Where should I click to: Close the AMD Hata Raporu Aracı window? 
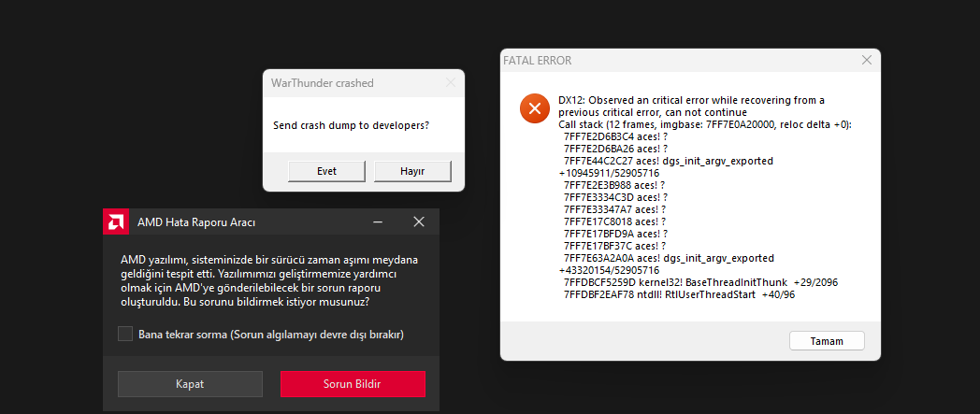pyautogui.click(x=419, y=221)
